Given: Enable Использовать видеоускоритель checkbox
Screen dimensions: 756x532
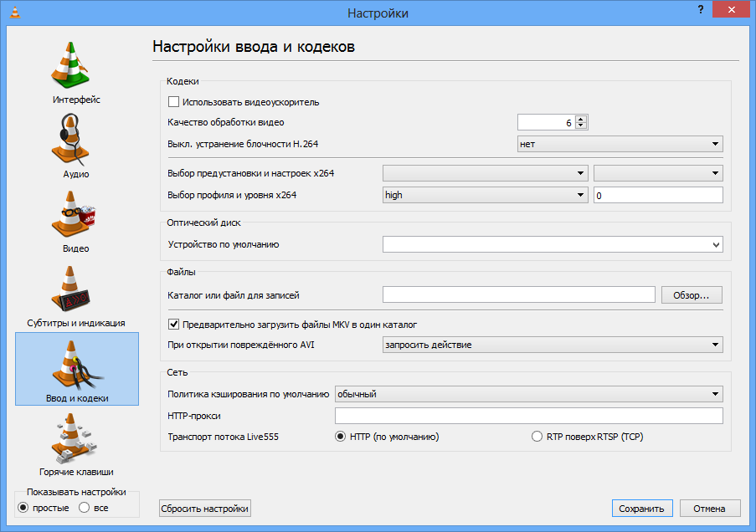Looking at the screenshot, I should click(x=173, y=102).
